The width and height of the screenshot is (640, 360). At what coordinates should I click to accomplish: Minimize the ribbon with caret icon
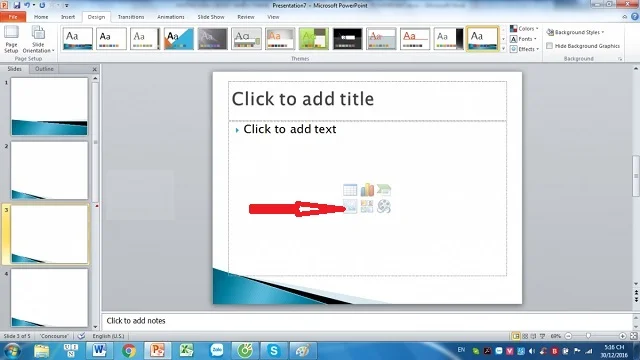pyautogui.click(x=624, y=17)
